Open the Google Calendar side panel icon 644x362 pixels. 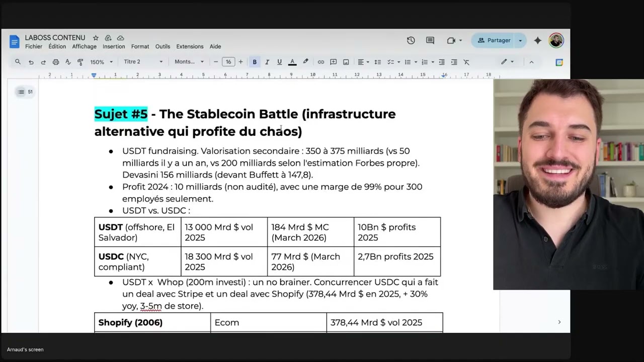559,62
